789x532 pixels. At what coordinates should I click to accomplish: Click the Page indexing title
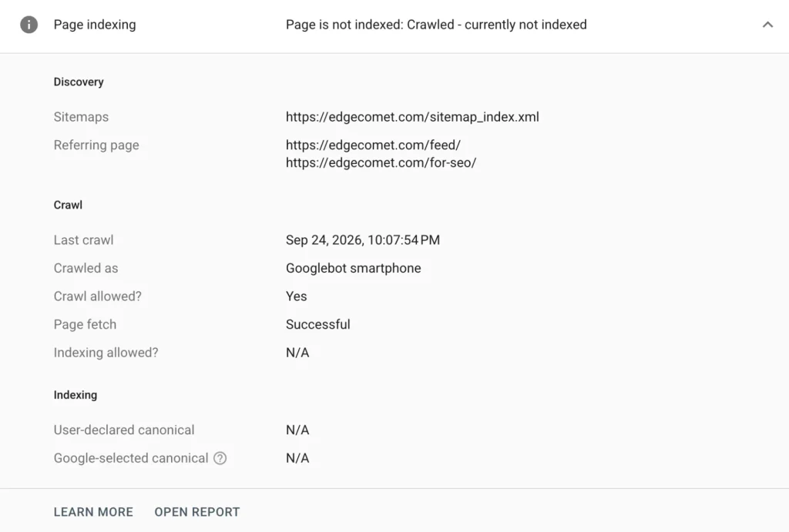[x=95, y=25]
